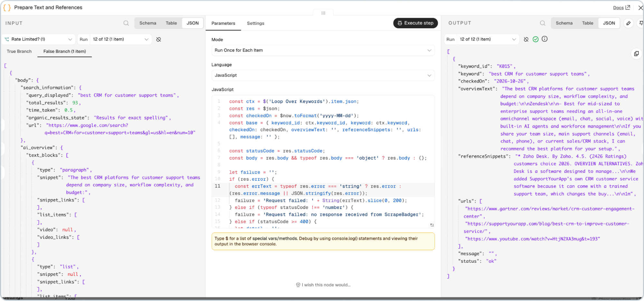Viewport: 644px width, 301px height.
Task: Click the pin output data icon
Action: pos(641,23)
